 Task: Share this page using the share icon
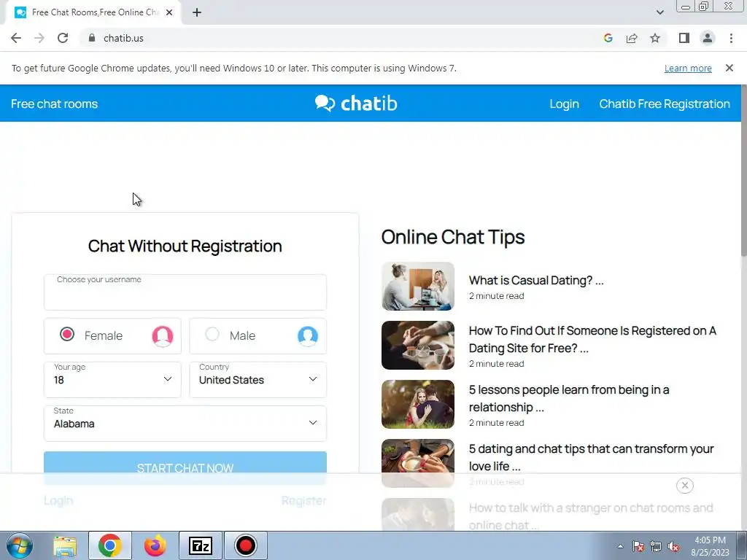[x=632, y=38]
